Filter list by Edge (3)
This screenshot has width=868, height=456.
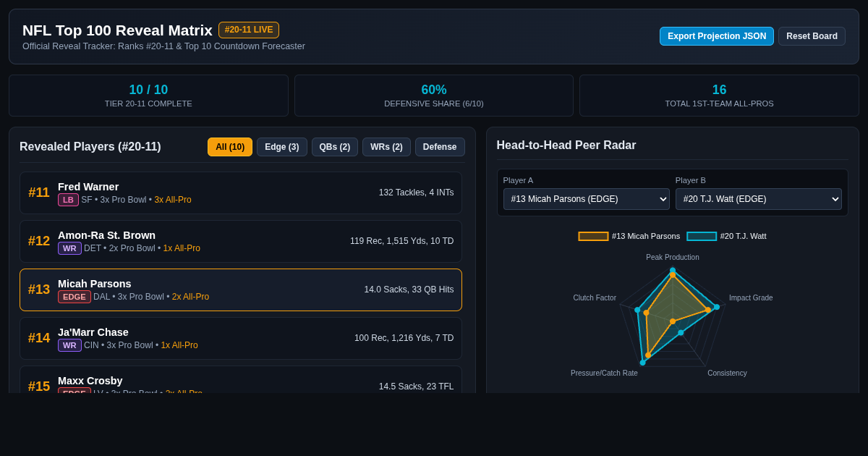(x=282, y=147)
